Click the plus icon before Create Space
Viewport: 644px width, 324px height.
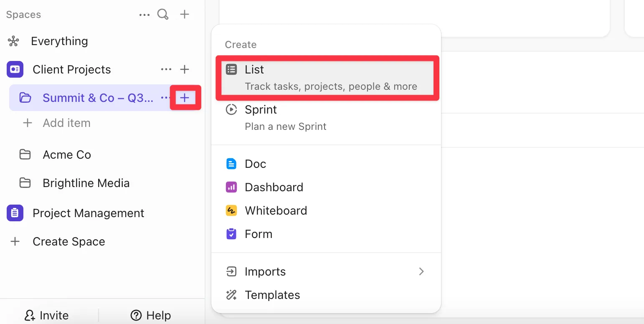click(15, 242)
